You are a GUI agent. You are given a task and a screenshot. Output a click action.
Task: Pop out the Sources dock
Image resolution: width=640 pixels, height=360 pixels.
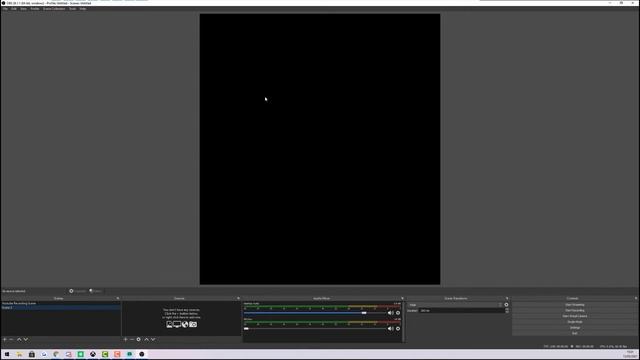(x=238, y=298)
